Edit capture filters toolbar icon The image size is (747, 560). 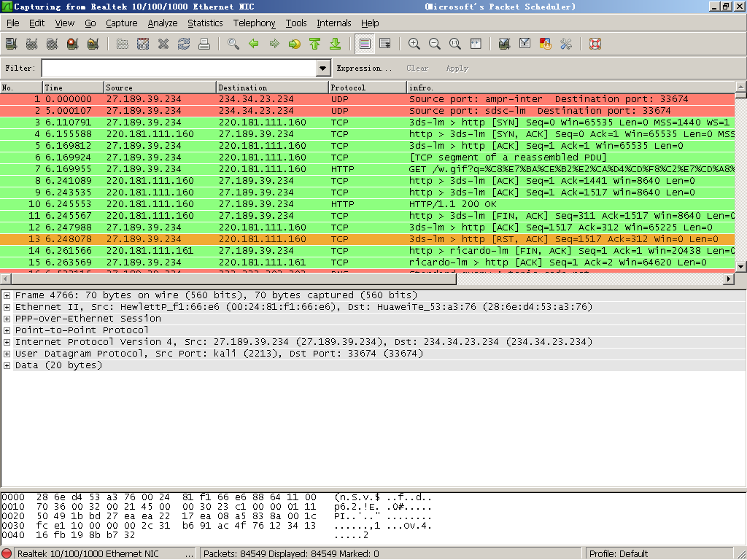pyautogui.click(x=505, y=44)
